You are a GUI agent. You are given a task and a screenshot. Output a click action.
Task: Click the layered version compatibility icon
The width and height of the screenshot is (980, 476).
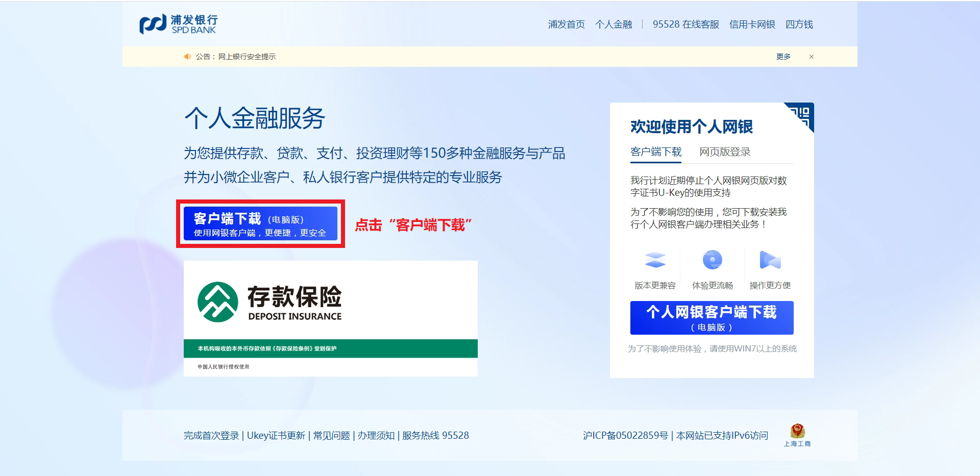655,260
